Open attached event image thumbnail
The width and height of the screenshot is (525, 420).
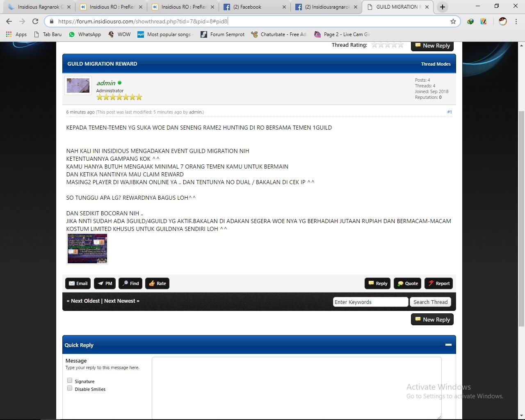tap(87, 249)
